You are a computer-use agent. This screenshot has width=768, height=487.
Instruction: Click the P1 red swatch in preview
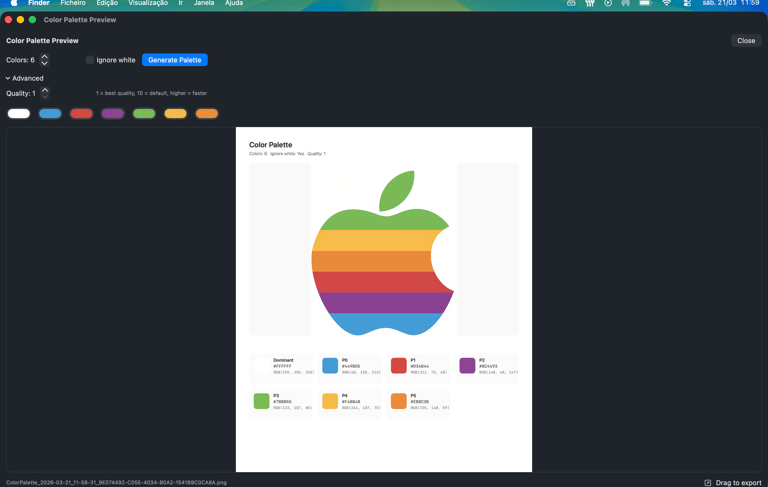[x=399, y=365]
